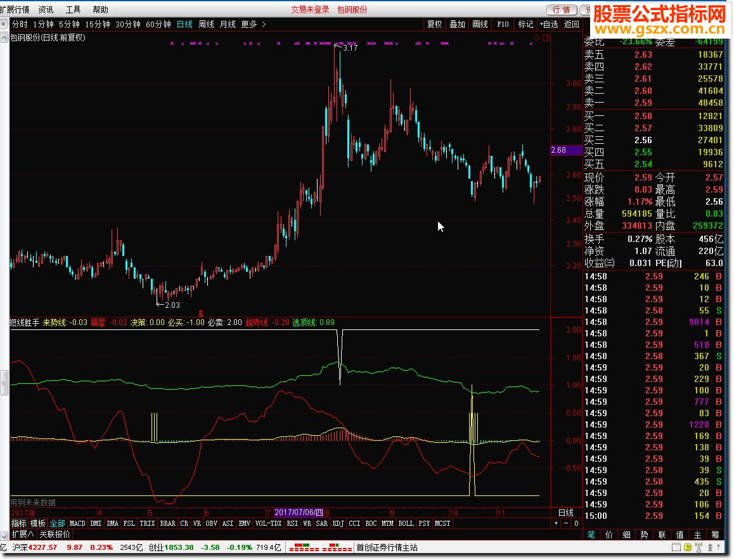This screenshot has height=560, width=734.
Task: Open the 日线 period selector below the chart
Action: click(x=565, y=512)
